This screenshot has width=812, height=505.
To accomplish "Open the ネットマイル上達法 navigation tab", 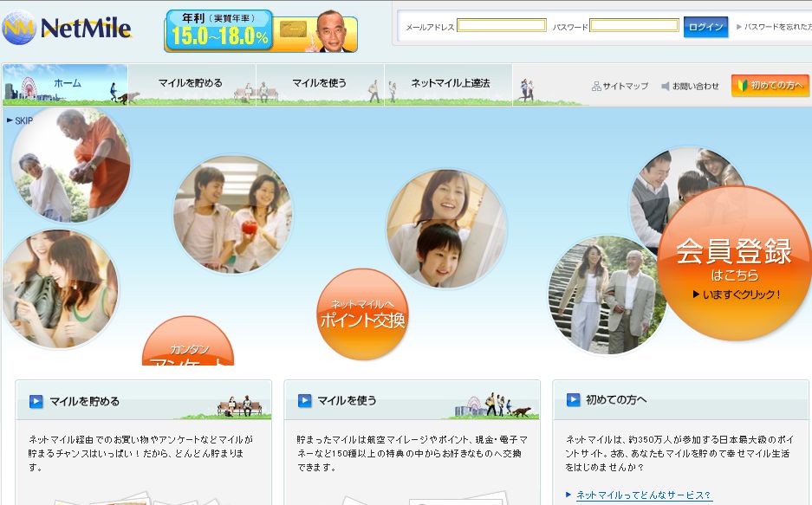I will coord(449,85).
